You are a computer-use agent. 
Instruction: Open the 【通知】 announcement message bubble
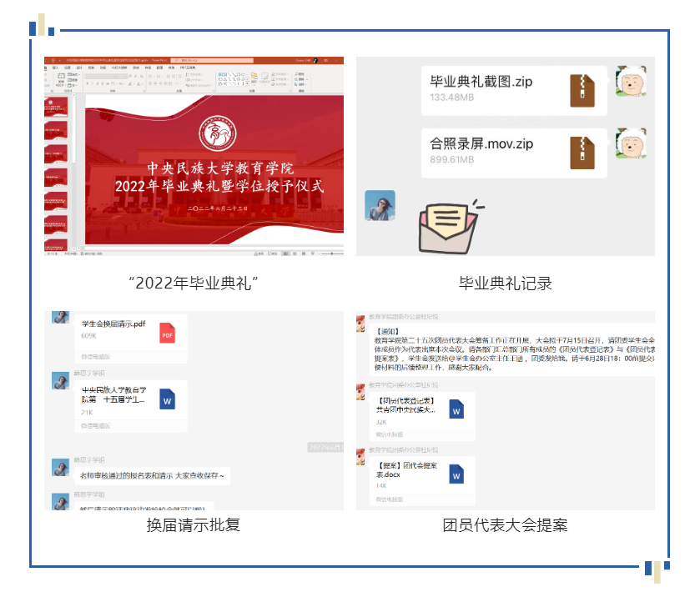pyautogui.click(x=511, y=350)
